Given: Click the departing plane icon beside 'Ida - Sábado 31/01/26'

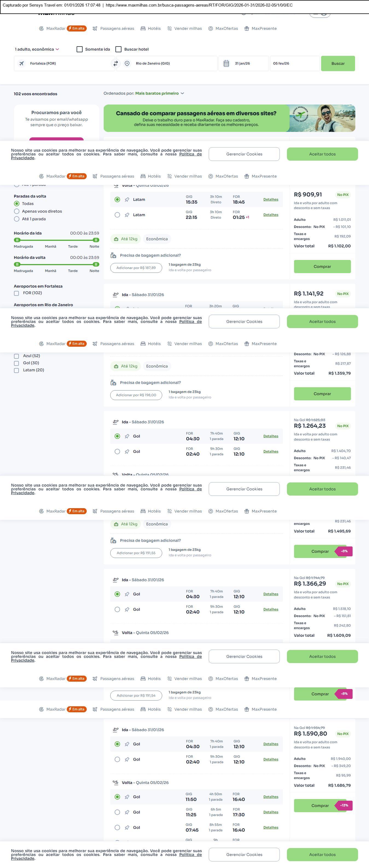Looking at the screenshot, I should click(115, 294).
